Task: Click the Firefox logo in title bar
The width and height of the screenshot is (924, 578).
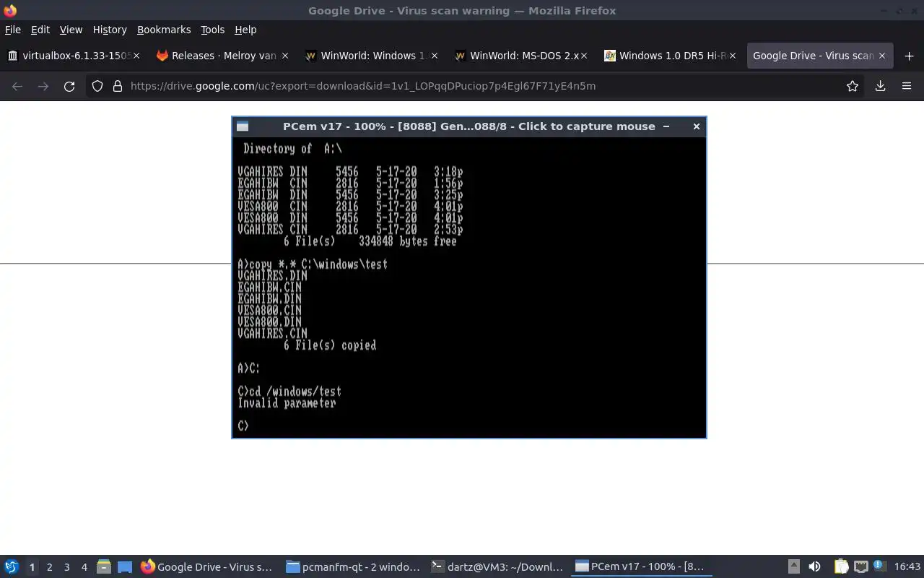Action: (10, 10)
